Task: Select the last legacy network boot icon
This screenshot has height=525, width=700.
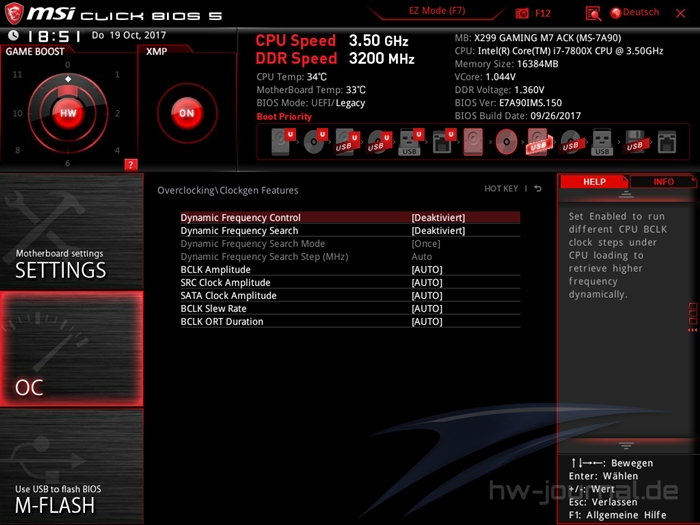Action: 667,142
